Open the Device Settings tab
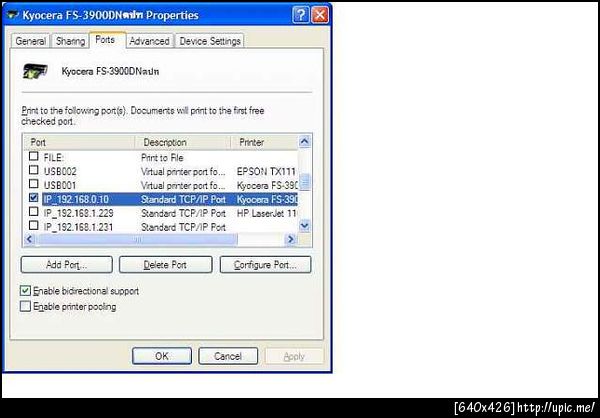The width and height of the screenshot is (600, 418). [x=210, y=41]
